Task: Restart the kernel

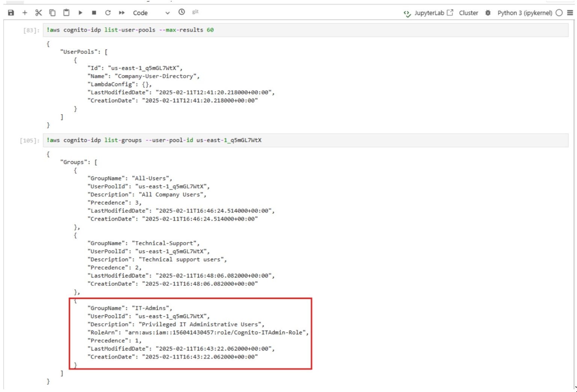Action: tap(108, 13)
